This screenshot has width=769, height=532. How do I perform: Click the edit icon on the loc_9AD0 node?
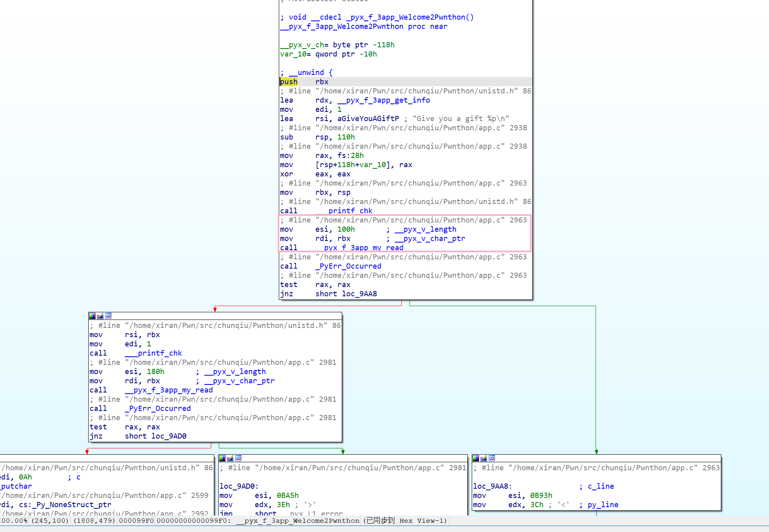(x=230, y=458)
